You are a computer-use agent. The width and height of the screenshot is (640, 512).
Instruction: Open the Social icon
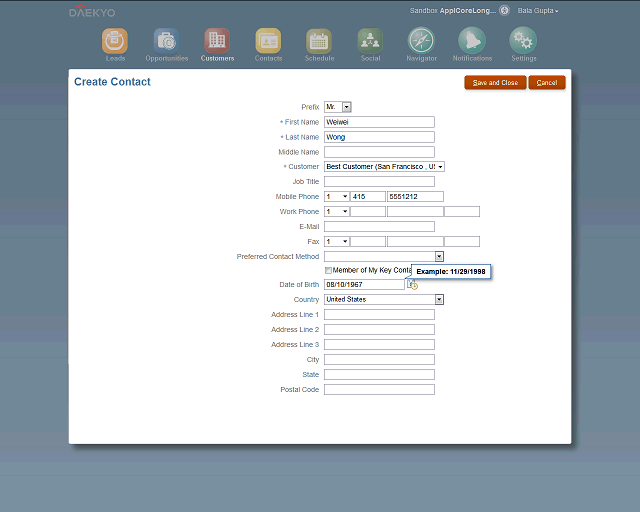coord(370,41)
